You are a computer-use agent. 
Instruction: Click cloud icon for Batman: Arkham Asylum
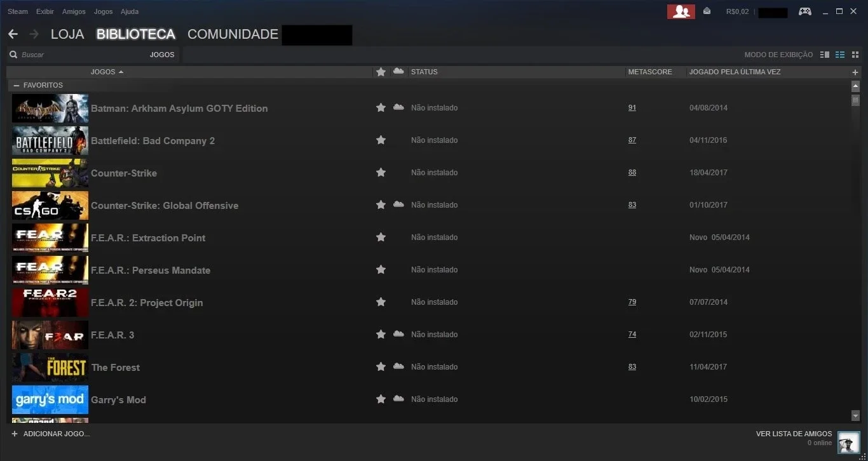pos(398,107)
